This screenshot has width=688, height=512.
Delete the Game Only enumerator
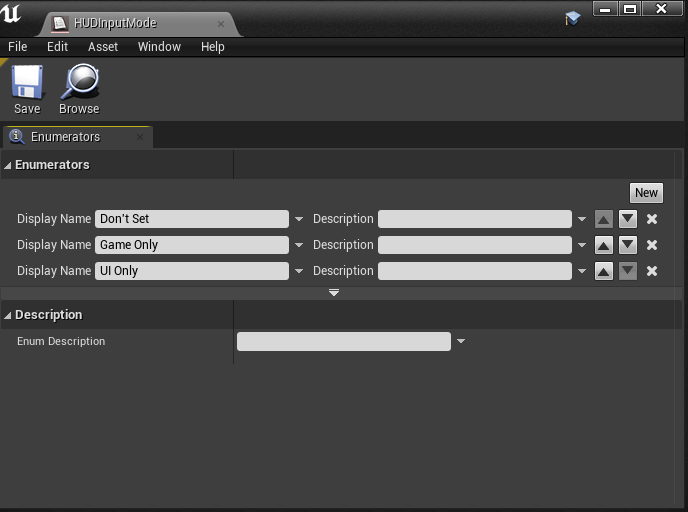coord(652,245)
